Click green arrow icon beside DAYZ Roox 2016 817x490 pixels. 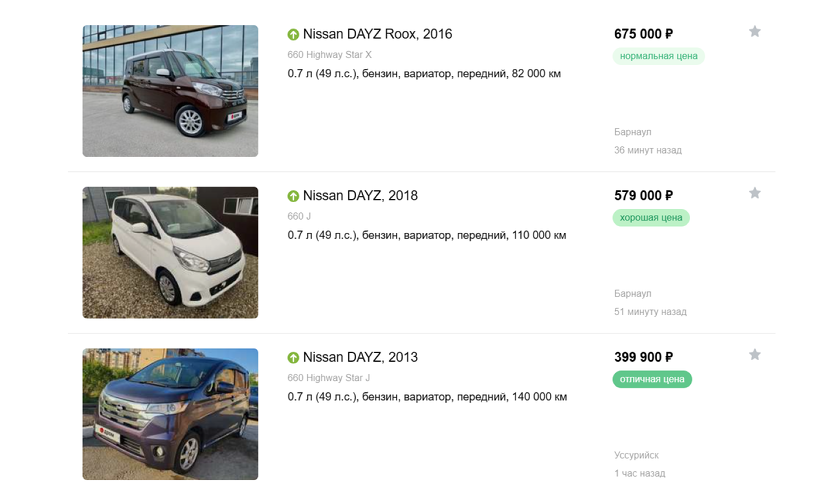tap(293, 34)
